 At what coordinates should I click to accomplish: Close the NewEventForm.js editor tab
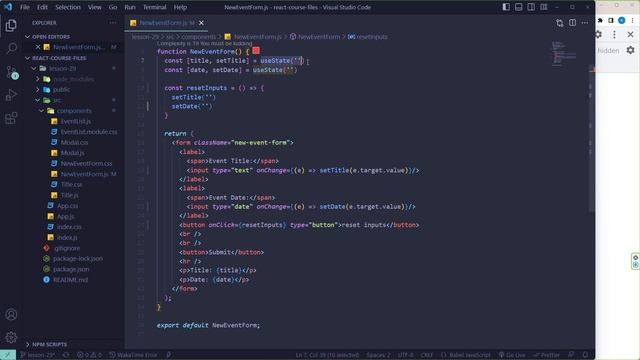(x=201, y=23)
